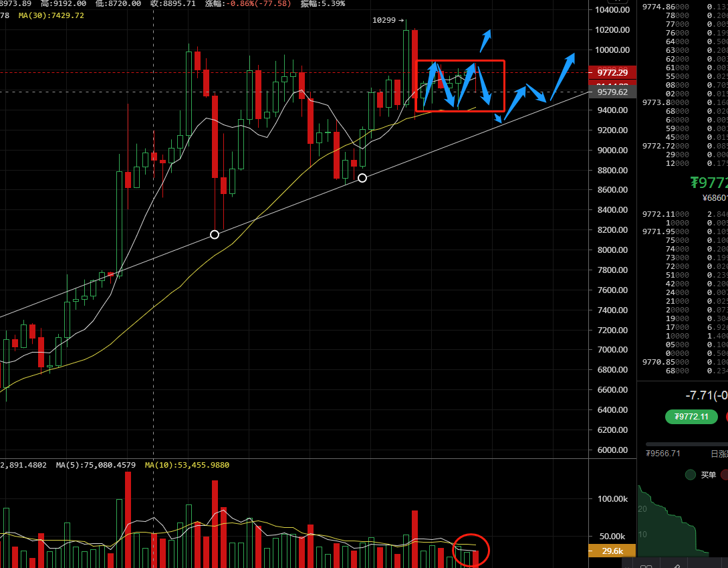Click the 10299 high price label
This screenshot has width=728, height=568.
(383, 20)
